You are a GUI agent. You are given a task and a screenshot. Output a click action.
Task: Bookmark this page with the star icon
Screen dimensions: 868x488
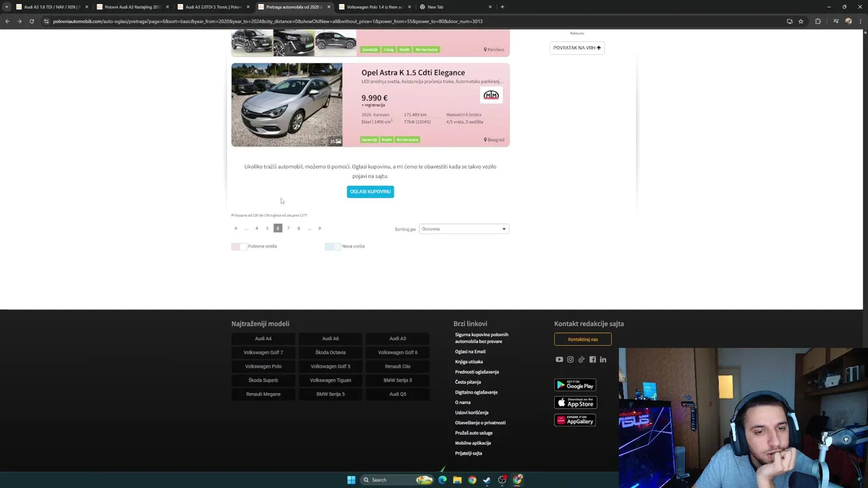pos(801,21)
